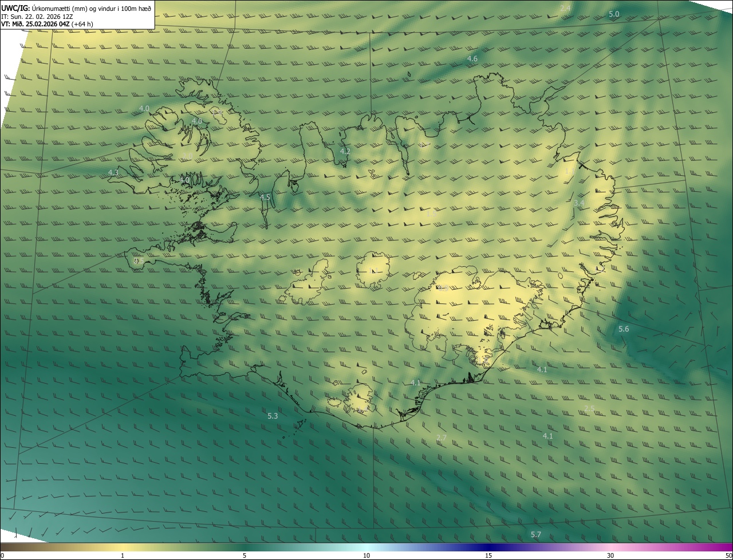The height and width of the screenshot is (560, 733).
Task: Click the dark navy segment of the colour scale
Action: (488, 547)
